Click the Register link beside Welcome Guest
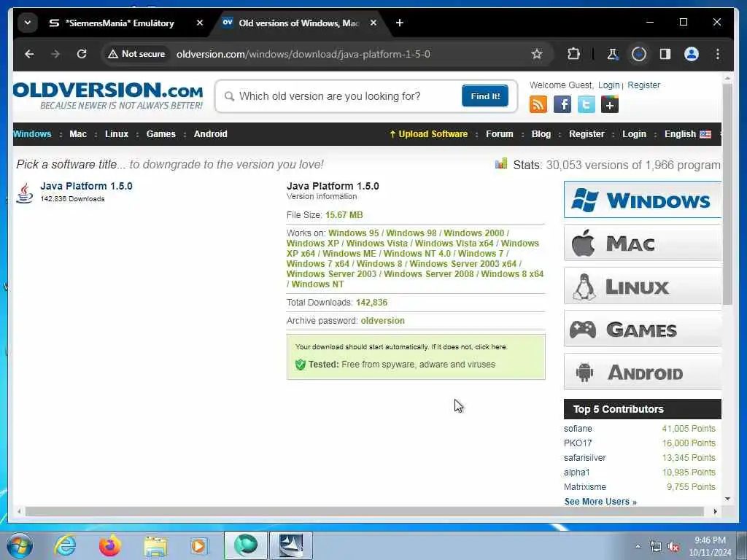 tap(643, 85)
